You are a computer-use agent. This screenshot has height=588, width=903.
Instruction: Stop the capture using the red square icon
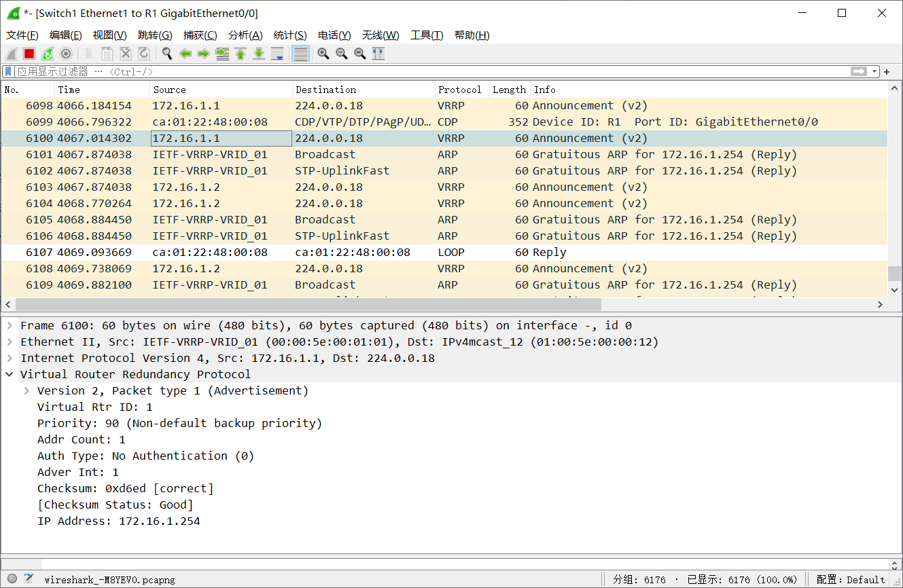(x=28, y=54)
